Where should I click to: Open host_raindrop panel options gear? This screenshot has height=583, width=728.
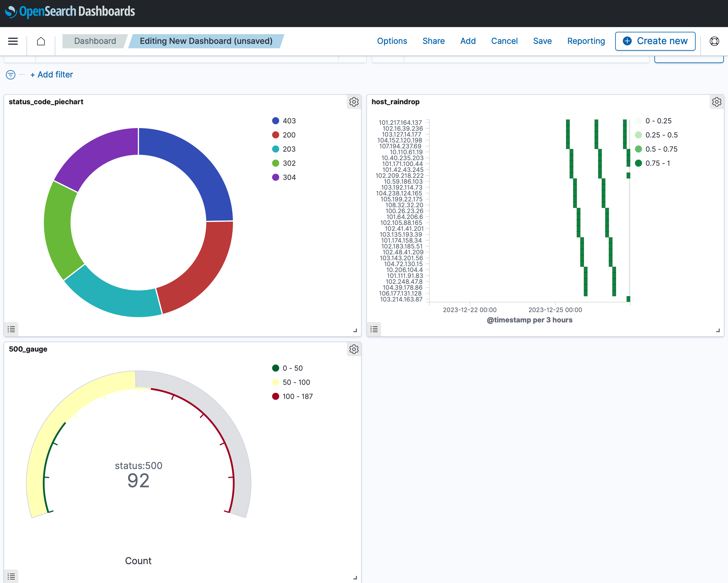pyautogui.click(x=716, y=102)
